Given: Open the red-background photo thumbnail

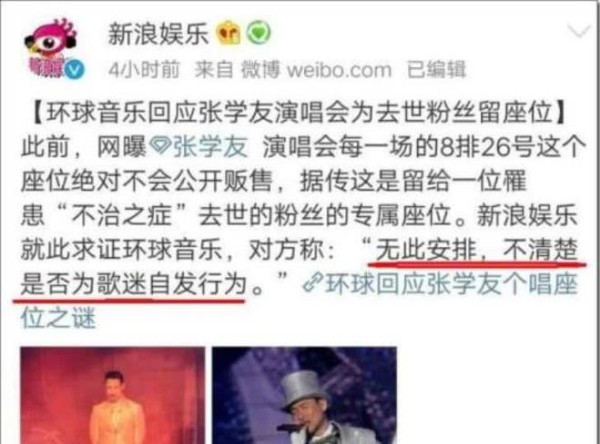Looking at the screenshot, I should 112,395.
